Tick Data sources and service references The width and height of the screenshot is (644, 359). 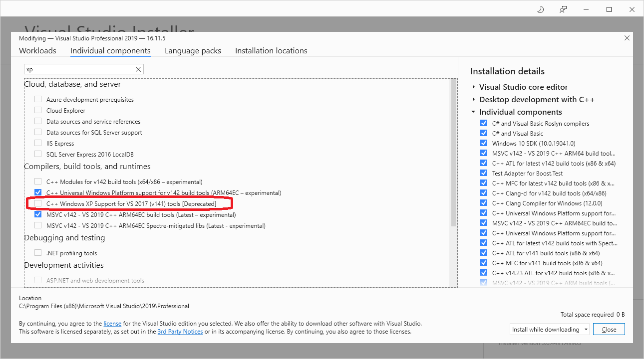tap(38, 121)
